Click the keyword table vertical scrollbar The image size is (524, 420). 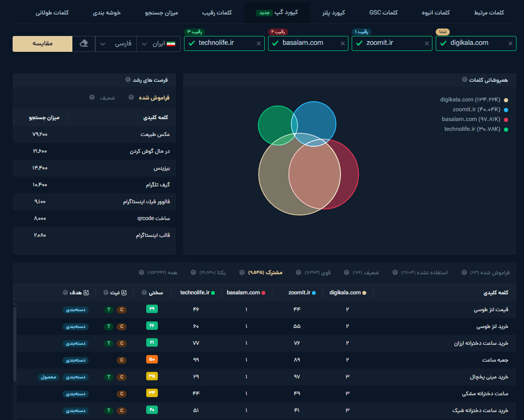click(14, 344)
